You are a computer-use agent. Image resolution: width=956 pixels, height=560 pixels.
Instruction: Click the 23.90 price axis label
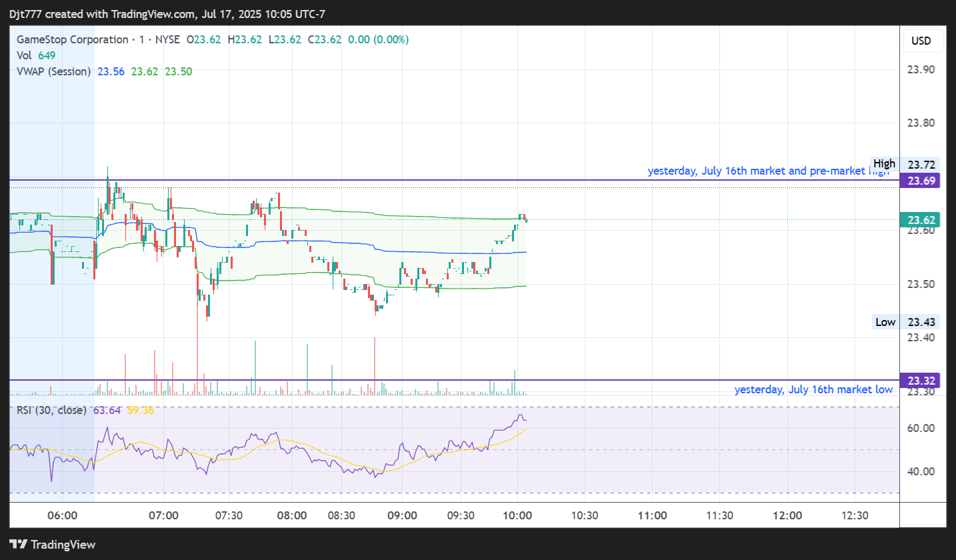click(921, 69)
